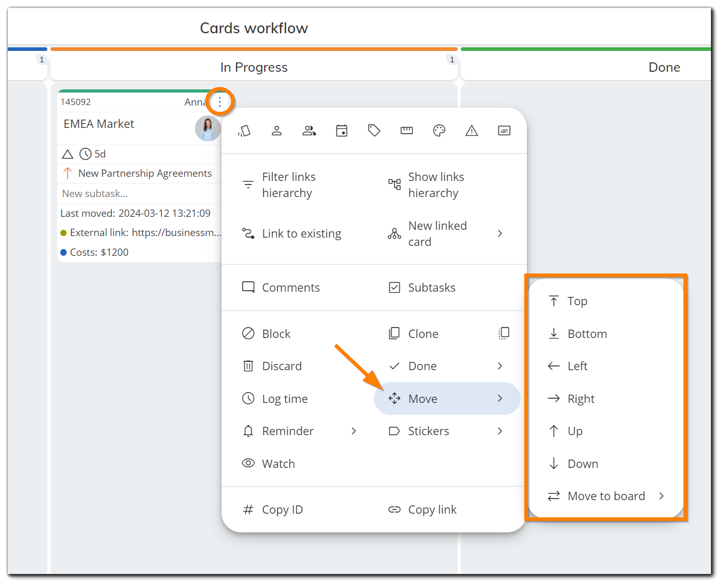The image size is (725, 588).
Task: Click the New subtask input field
Action: [x=139, y=193]
